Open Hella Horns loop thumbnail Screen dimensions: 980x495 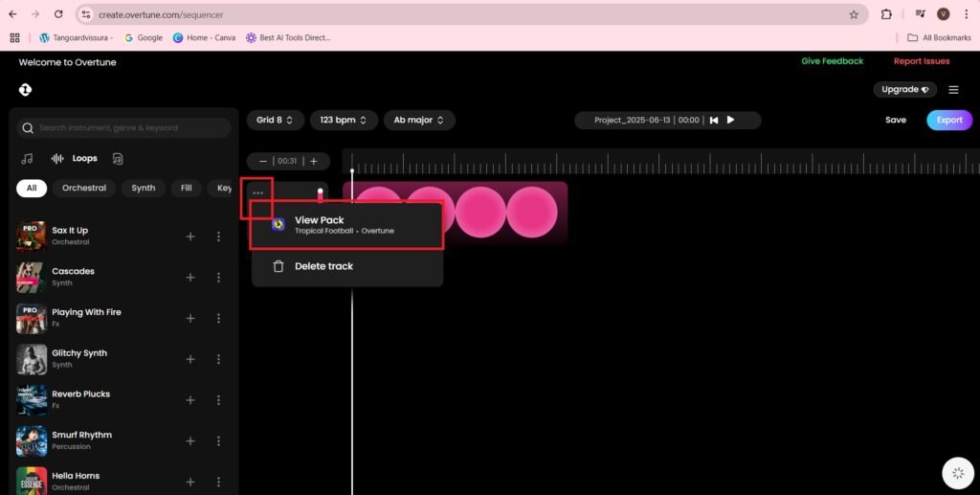tap(32, 481)
